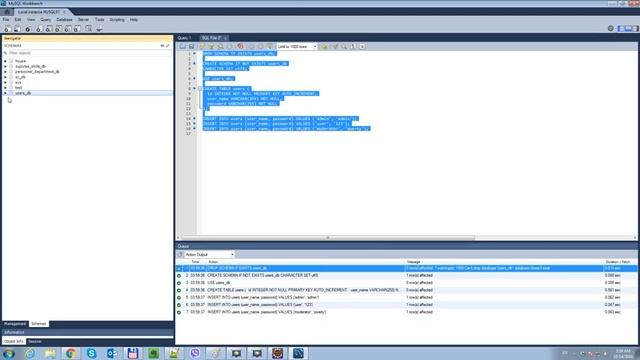This screenshot has width=640, height=360.
Task: Toggle the output panel visibility
Action: coord(628,29)
